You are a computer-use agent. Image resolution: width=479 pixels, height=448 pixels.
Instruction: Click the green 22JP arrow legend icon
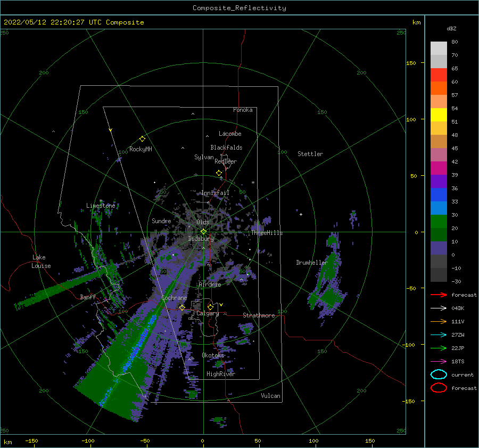[439, 348]
